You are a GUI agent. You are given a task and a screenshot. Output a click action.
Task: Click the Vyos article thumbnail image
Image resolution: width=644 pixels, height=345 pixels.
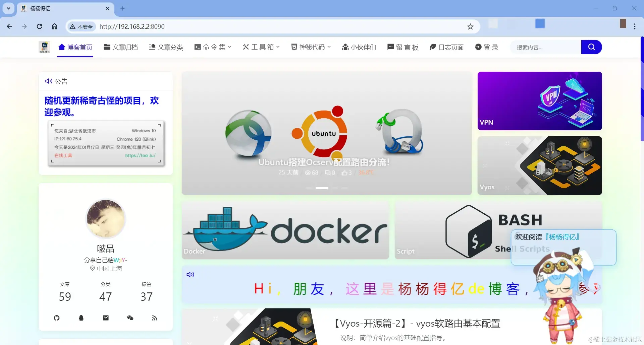[250, 327]
